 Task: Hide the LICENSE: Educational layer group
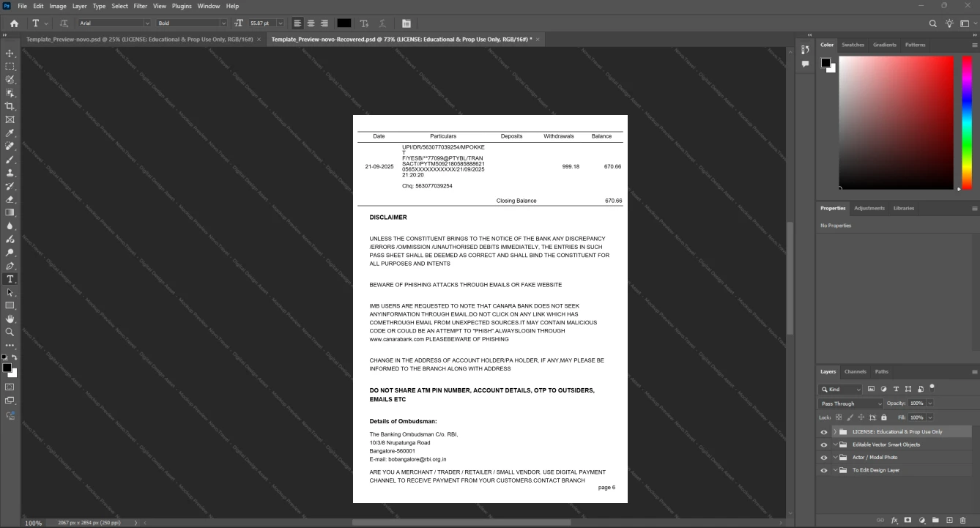(x=824, y=432)
